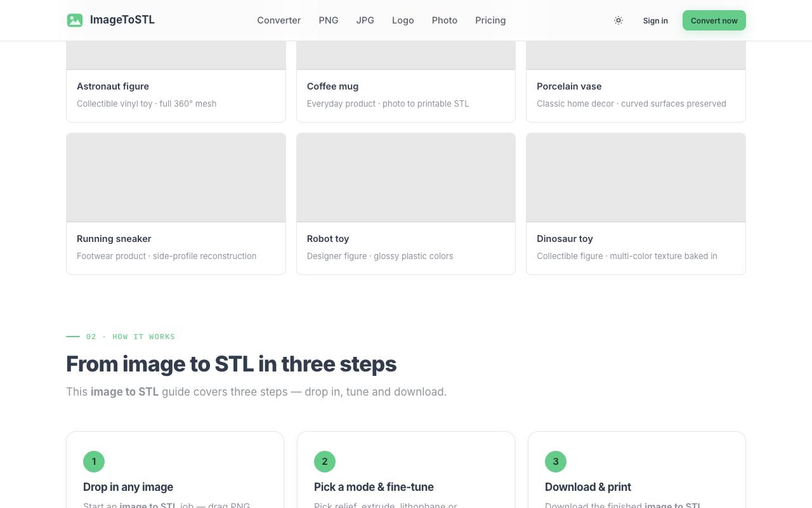Click 'Collectible figure · multi-color texture baked in' text
The image size is (812, 508).
point(627,256)
